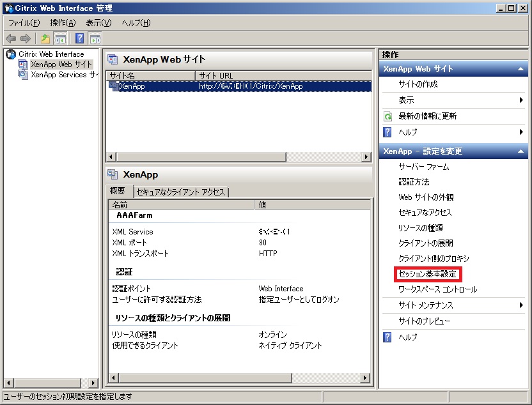Image resolution: width=532 pixels, height=405 pixels.
Task: Switch to the セキュアなクライアント アクセス tab
Action: 180,192
